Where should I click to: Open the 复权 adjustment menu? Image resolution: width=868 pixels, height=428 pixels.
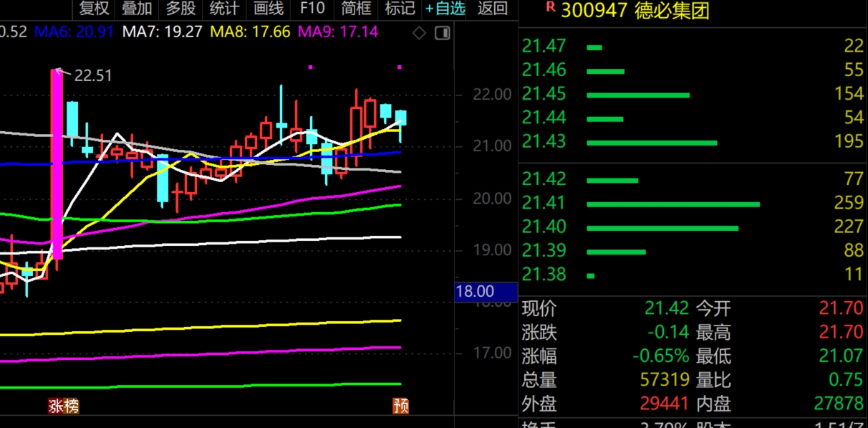tap(94, 9)
